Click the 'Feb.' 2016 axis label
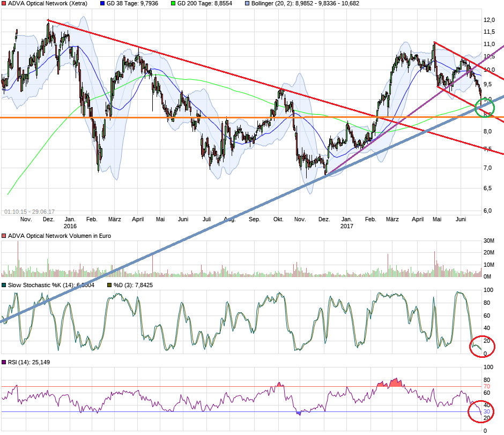504x435 pixels. tap(92, 219)
